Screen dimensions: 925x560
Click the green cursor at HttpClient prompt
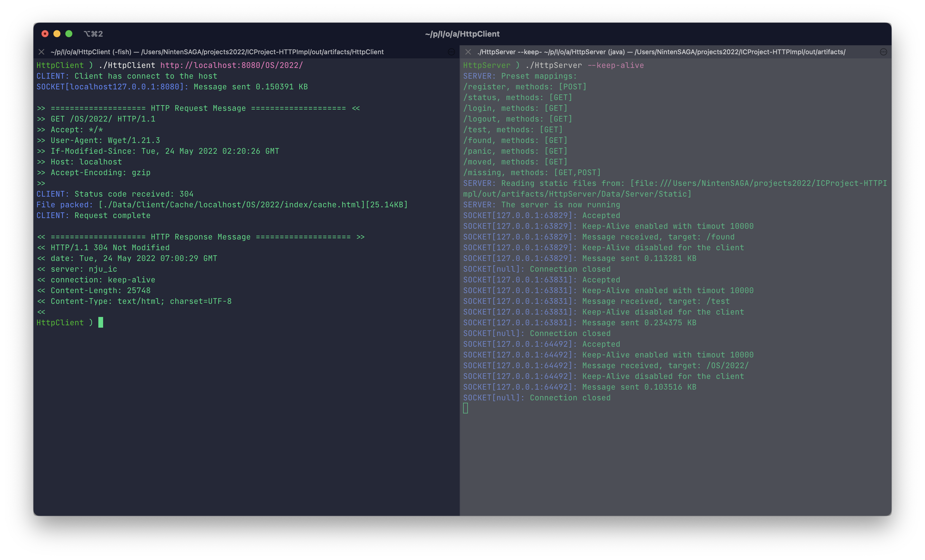[101, 322]
